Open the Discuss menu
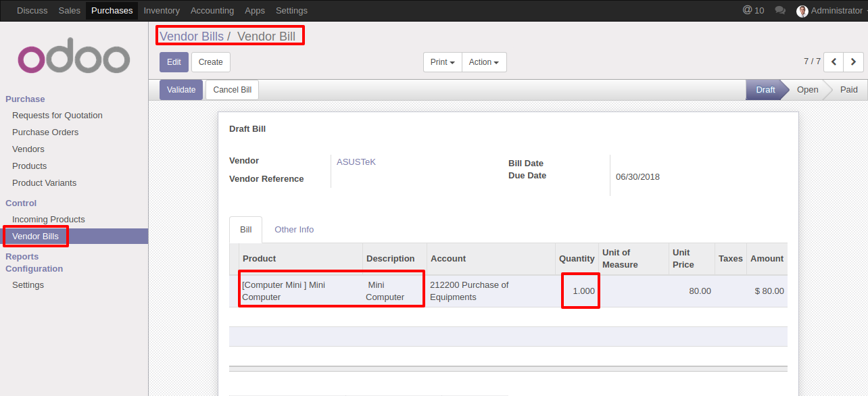Screen dimensions: 868x396 point(32,10)
